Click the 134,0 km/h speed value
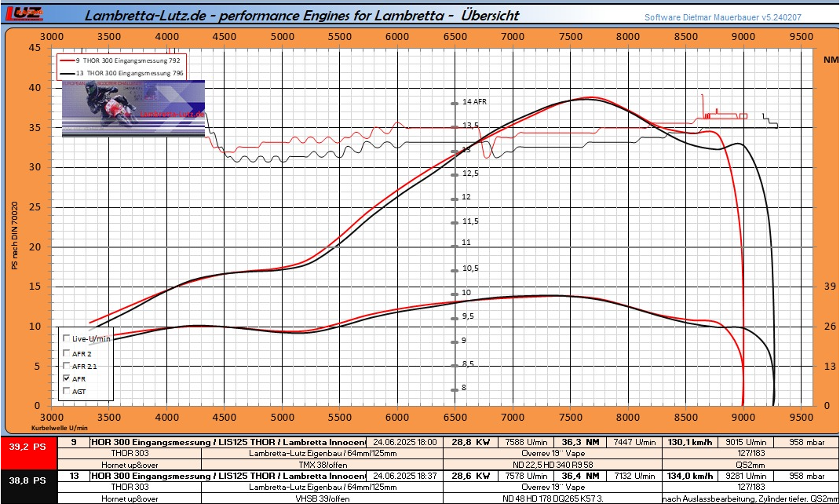This screenshot has height=504, width=840. click(x=690, y=476)
